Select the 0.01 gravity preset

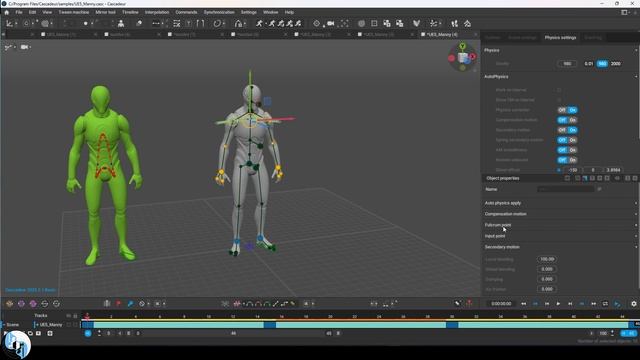[x=589, y=64]
